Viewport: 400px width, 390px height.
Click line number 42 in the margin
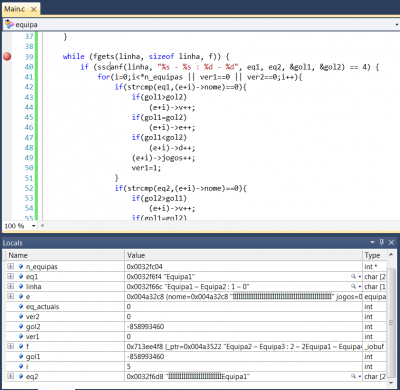coord(29,87)
